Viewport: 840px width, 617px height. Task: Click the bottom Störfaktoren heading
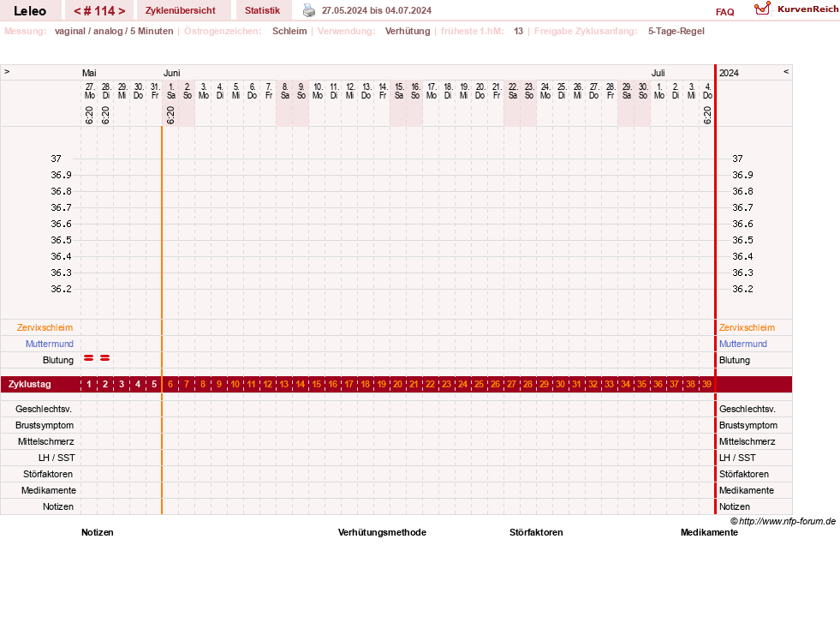pos(536,532)
